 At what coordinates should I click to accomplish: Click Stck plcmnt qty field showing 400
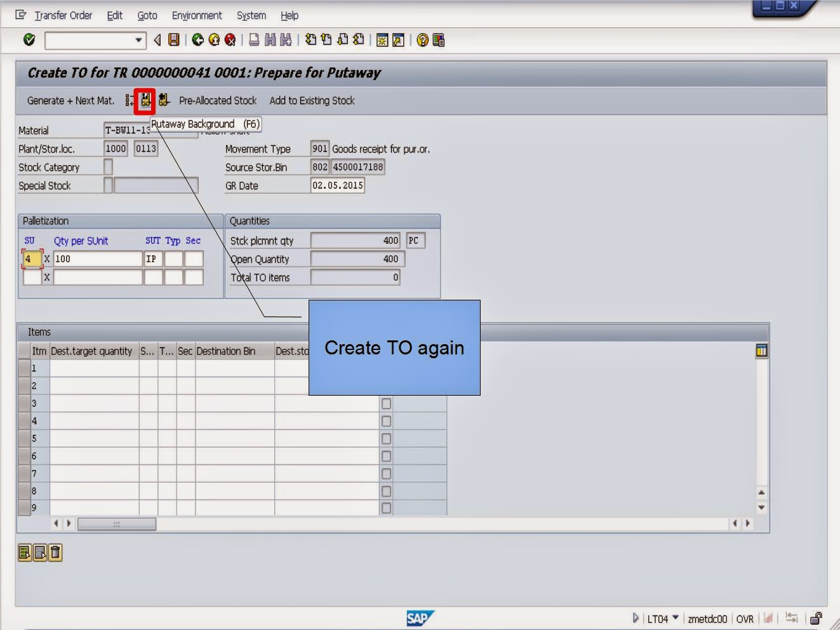(355, 241)
